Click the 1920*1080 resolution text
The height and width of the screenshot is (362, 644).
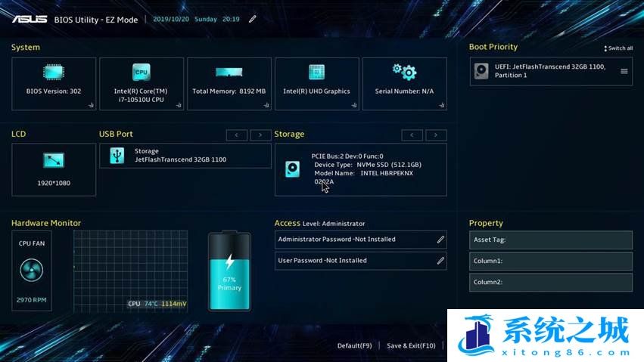(54, 183)
